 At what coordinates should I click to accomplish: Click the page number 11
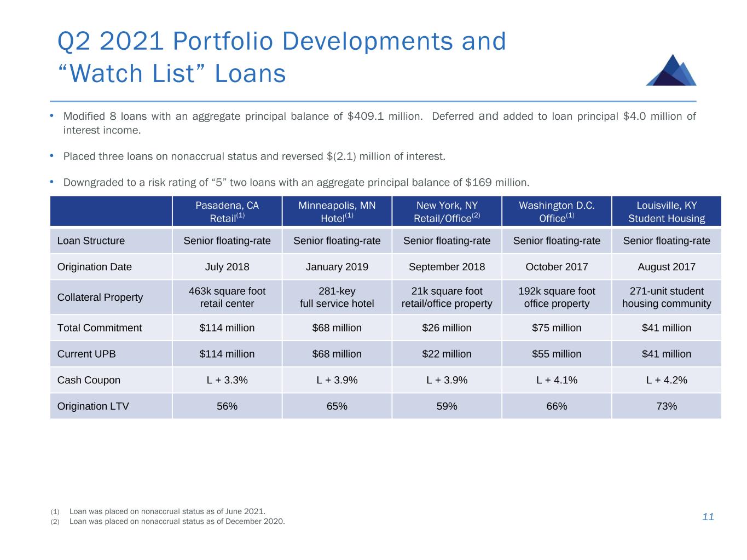tap(708, 517)
